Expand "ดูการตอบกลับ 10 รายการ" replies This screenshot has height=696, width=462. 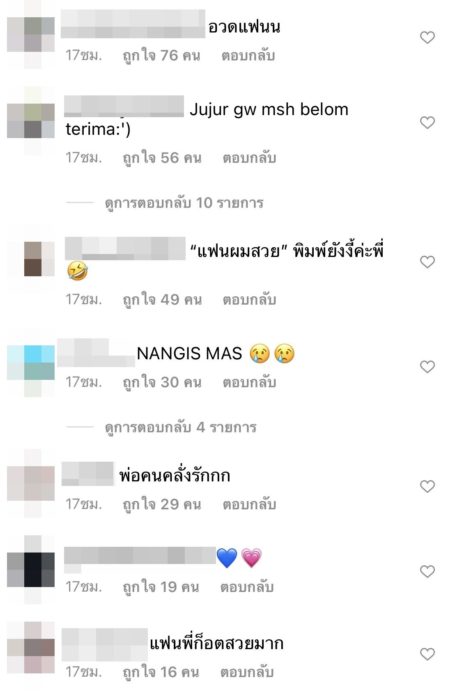(x=184, y=203)
